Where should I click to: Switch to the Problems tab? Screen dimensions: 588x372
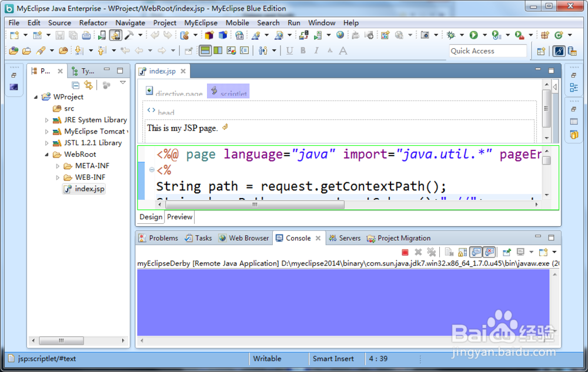(158, 238)
